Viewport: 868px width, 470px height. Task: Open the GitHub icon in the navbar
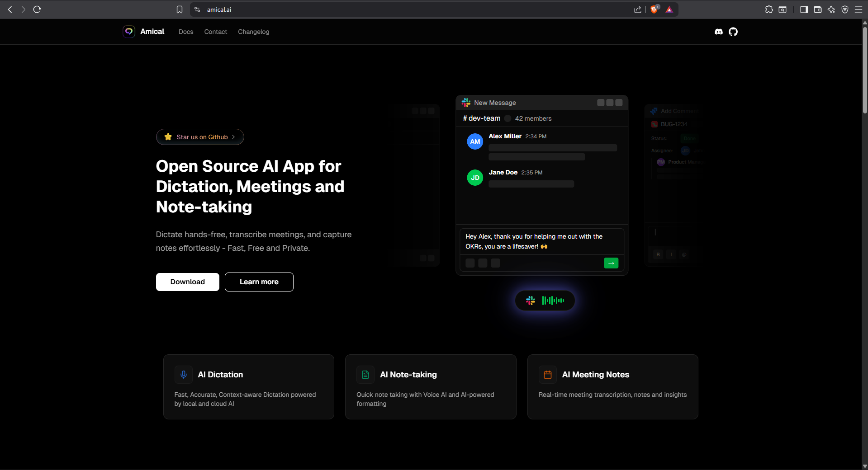tap(733, 32)
